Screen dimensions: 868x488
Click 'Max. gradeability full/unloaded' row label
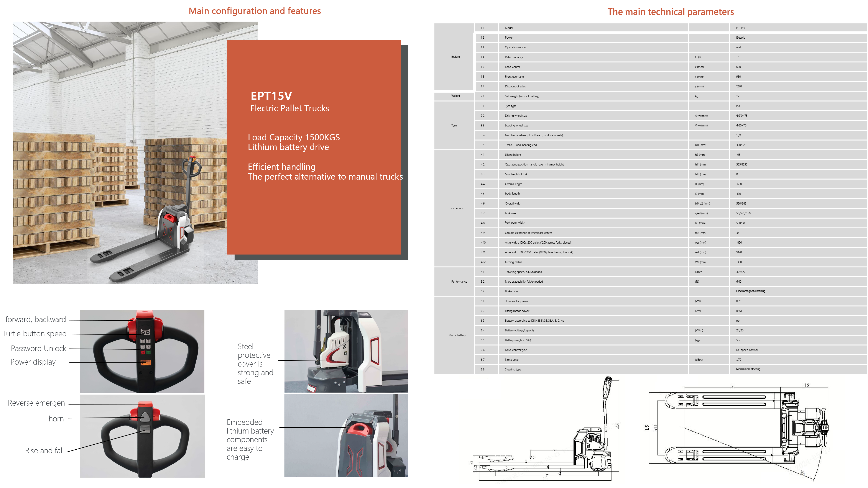click(524, 282)
